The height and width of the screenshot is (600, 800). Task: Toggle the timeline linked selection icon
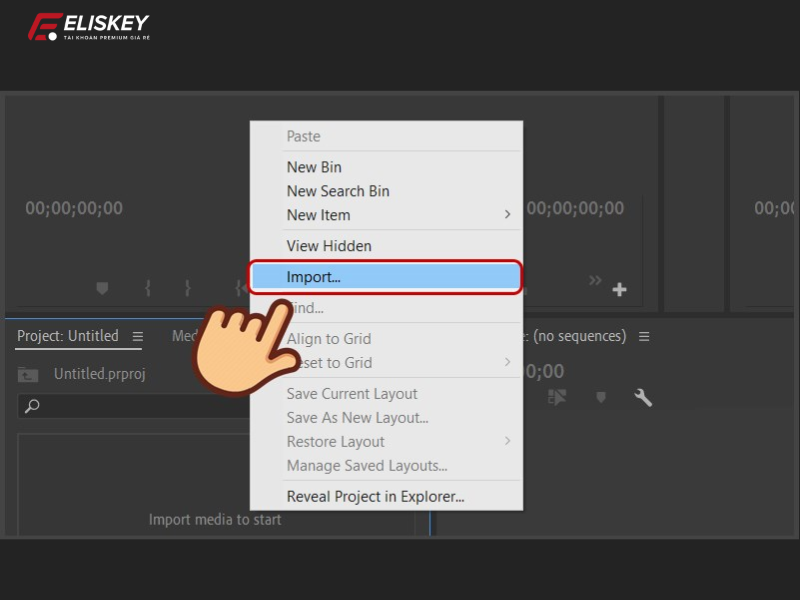(558, 397)
